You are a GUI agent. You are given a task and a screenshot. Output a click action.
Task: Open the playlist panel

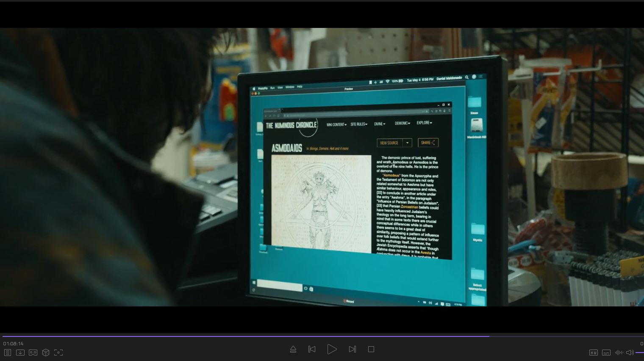[8, 353]
